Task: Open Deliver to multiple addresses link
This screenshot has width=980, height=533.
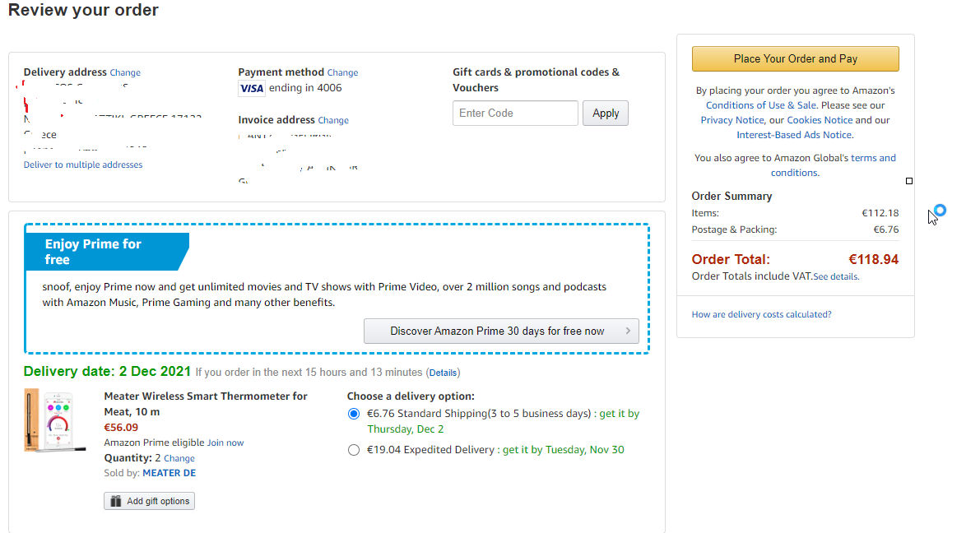Action: (x=83, y=165)
